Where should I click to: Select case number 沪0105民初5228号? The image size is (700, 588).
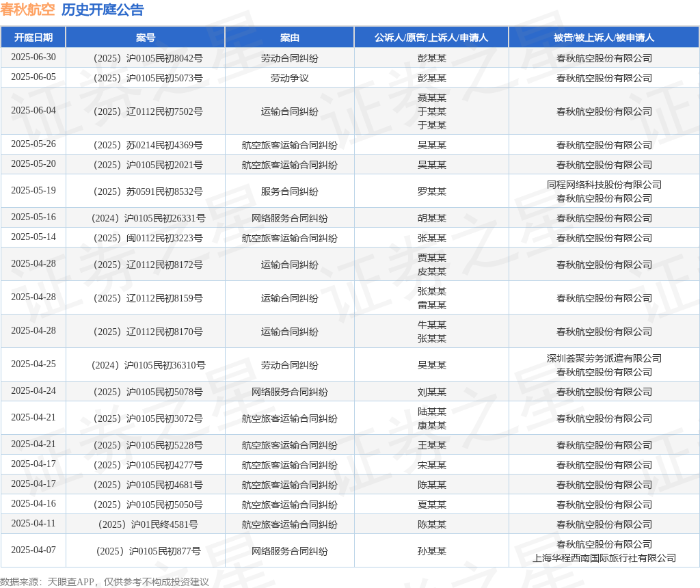(x=148, y=445)
